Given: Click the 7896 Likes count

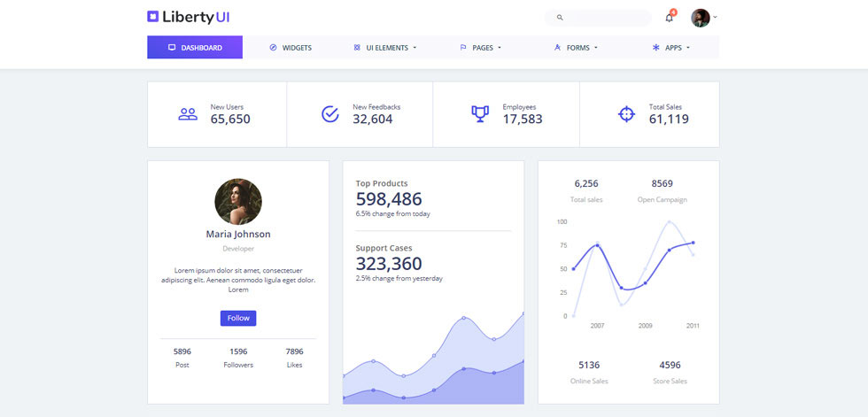Looking at the screenshot, I should click(294, 351).
